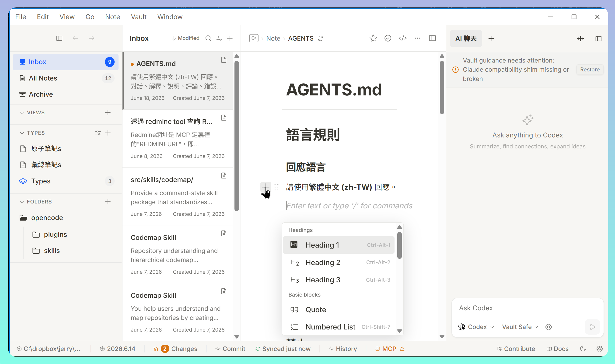
Task: Insert a Numbered List block
Action: (338, 327)
